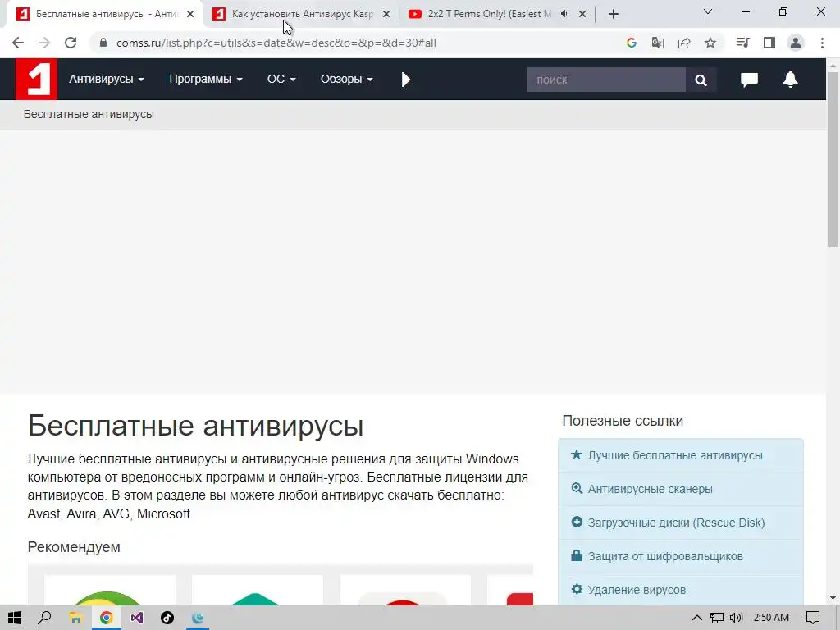Click the Поиск search input field
Screen dimensions: 840x630
pos(606,80)
